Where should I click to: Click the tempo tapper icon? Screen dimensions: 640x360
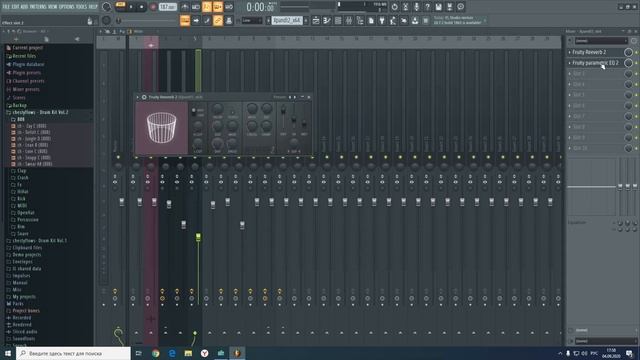[x=393, y=20]
